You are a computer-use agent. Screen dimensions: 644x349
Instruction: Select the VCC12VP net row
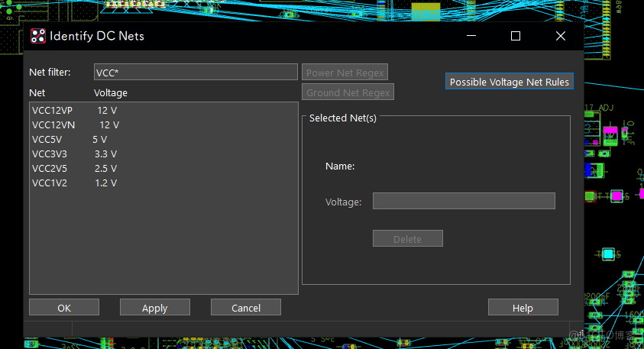click(x=163, y=111)
